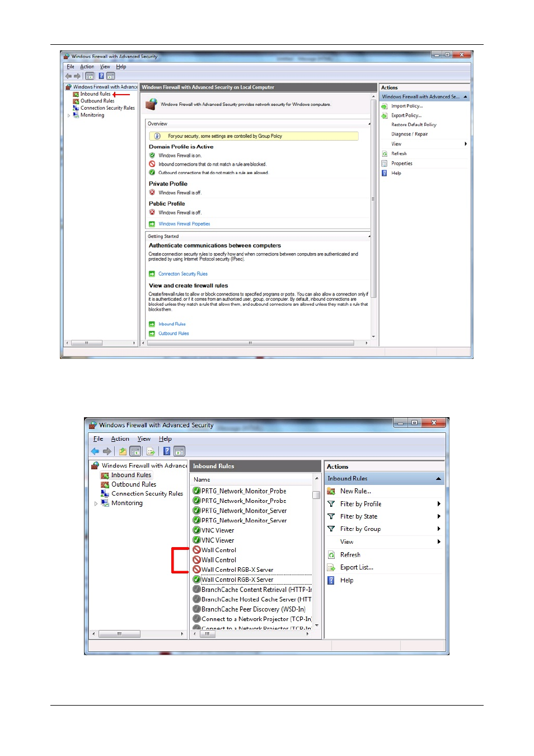This screenshot has width=534, height=756.
Task: Select Connection Security Rules in the lower window tree
Action: pos(147,494)
